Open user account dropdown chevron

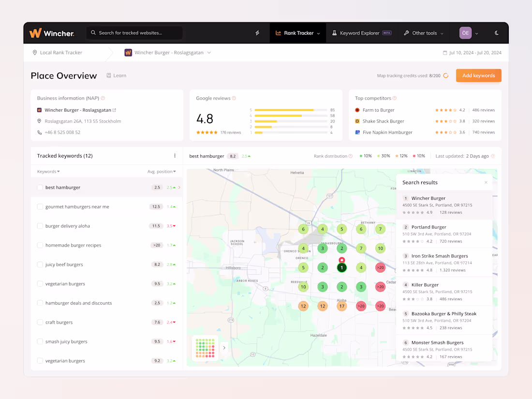[476, 33]
